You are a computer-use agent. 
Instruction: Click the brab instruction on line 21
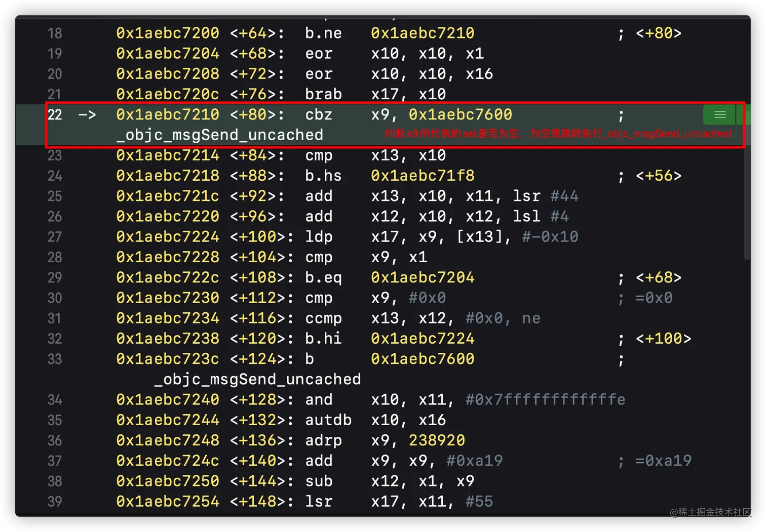[x=323, y=94]
